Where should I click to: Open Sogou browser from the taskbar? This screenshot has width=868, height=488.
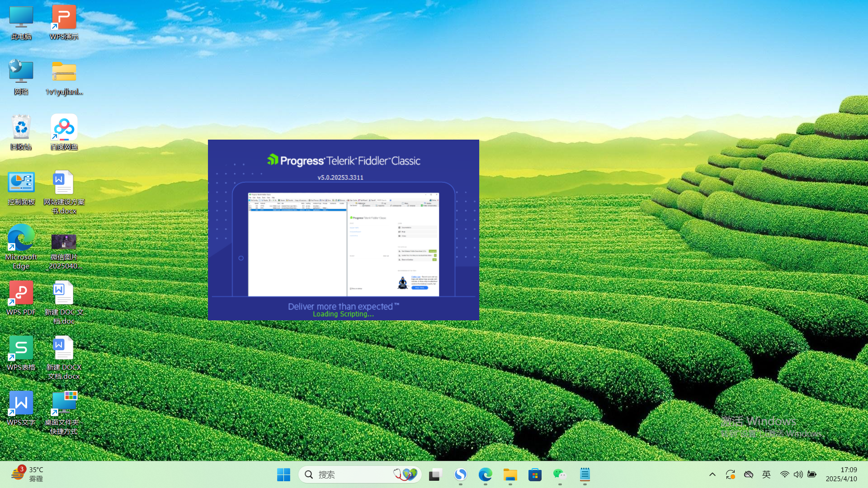coord(460,474)
